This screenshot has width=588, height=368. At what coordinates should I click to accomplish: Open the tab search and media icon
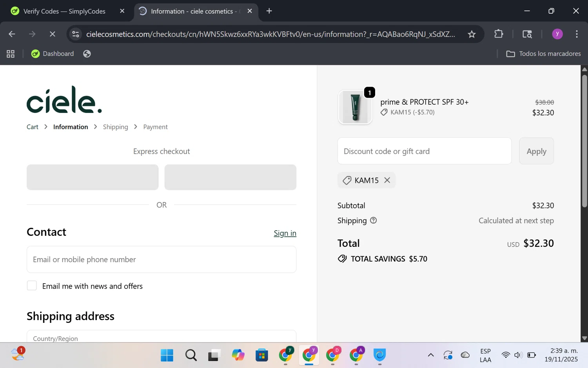coord(527,34)
